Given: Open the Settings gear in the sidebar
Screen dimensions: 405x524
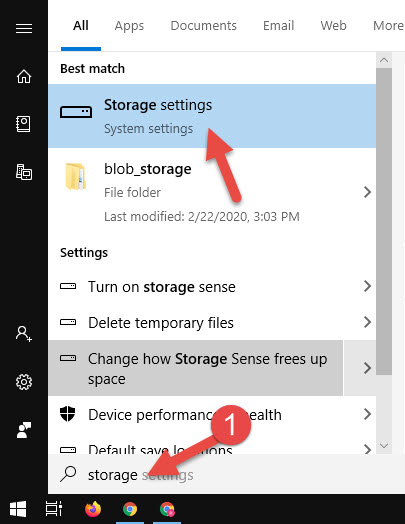Looking at the screenshot, I should tap(24, 382).
